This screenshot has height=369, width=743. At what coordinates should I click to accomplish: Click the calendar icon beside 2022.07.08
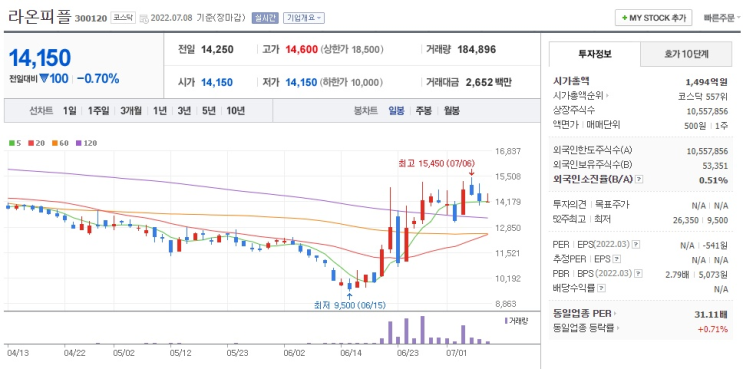(x=144, y=18)
